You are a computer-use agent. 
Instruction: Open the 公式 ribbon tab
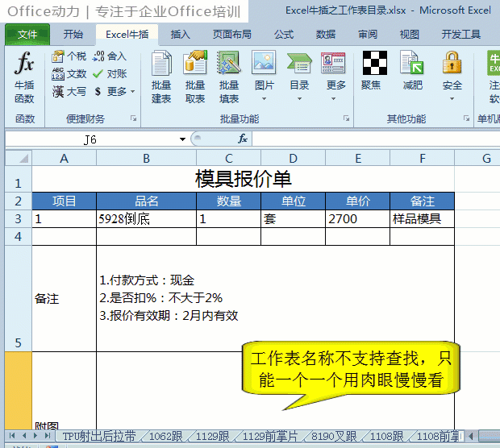(x=284, y=34)
